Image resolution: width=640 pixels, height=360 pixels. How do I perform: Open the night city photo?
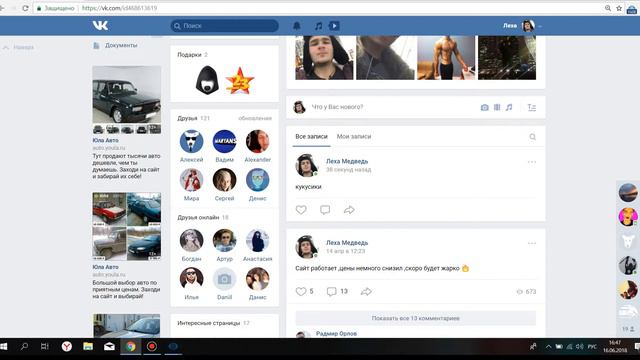(x=507, y=58)
